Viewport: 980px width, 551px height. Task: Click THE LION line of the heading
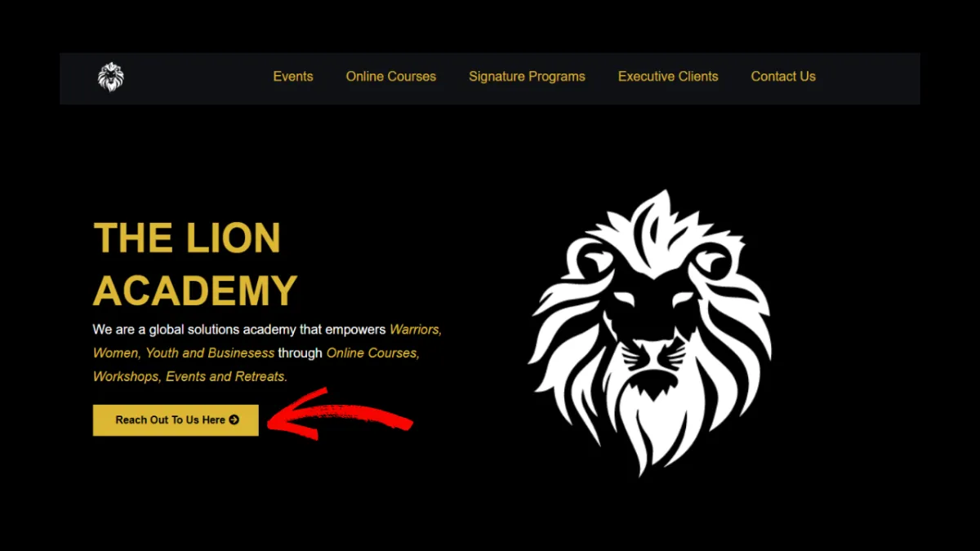187,238
